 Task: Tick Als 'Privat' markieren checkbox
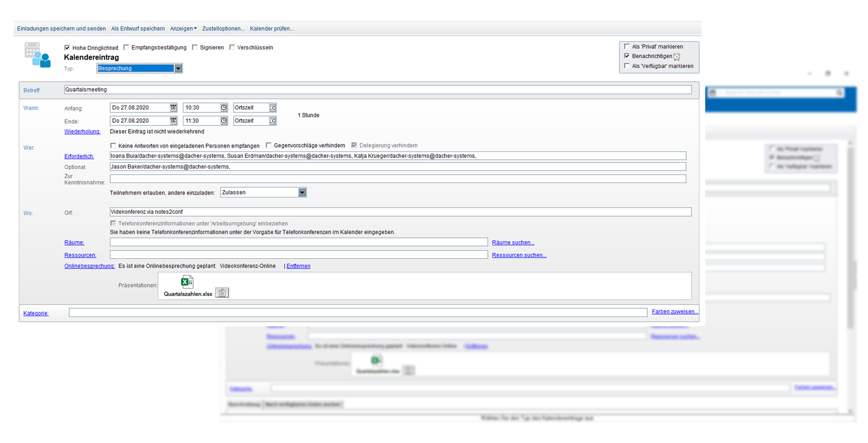627,46
